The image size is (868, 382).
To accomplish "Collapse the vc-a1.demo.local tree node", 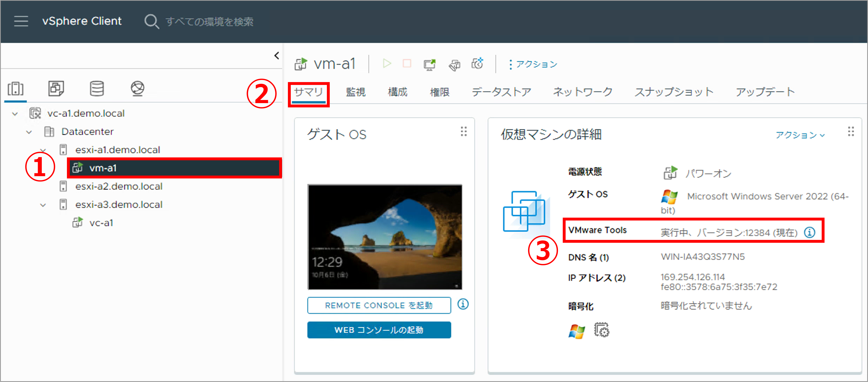I will [x=15, y=114].
